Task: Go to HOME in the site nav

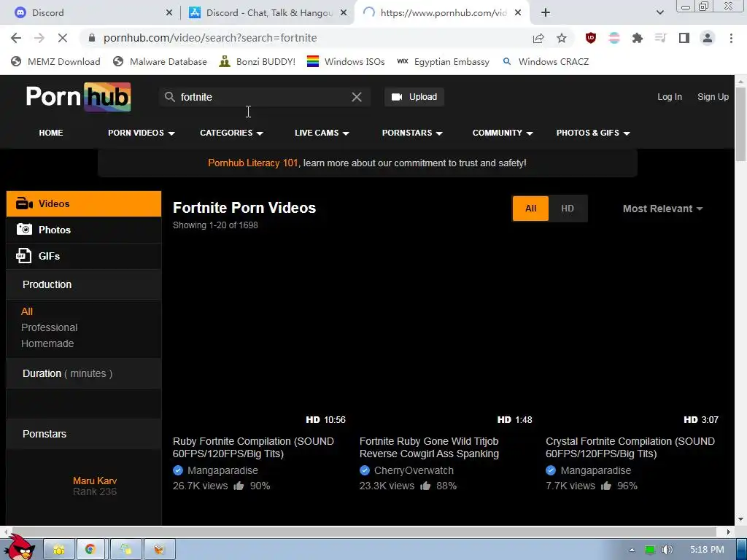Action: pyautogui.click(x=51, y=133)
